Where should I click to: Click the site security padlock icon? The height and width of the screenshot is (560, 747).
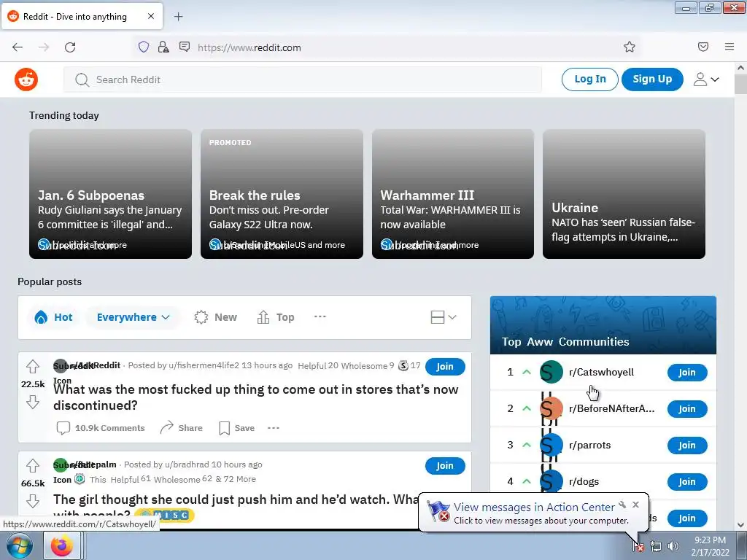click(x=163, y=47)
